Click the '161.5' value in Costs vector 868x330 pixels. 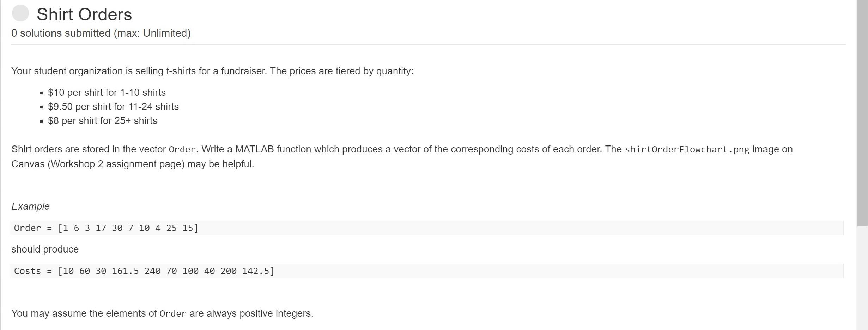(x=125, y=271)
